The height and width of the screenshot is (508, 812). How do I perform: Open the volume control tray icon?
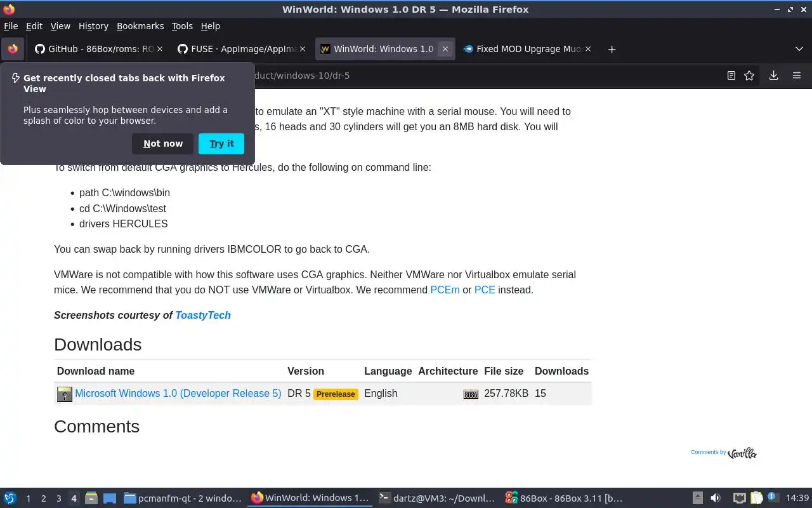click(716, 498)
